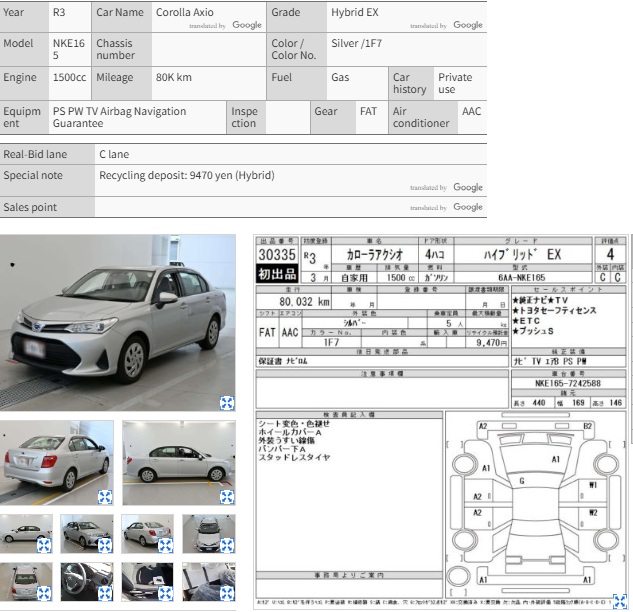This screenshot has width=633, height=612.
Task: Click the 'R3' year value in table
Action: coord(59,13)
